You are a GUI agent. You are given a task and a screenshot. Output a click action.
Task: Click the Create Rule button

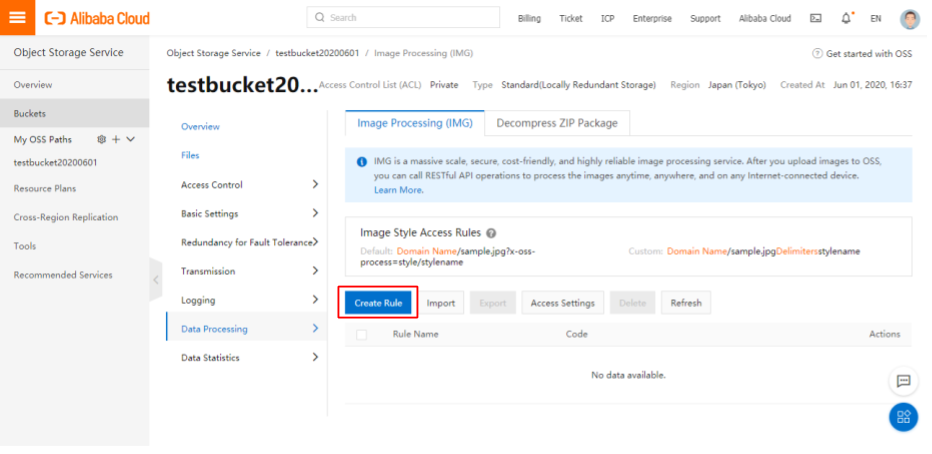378,302
